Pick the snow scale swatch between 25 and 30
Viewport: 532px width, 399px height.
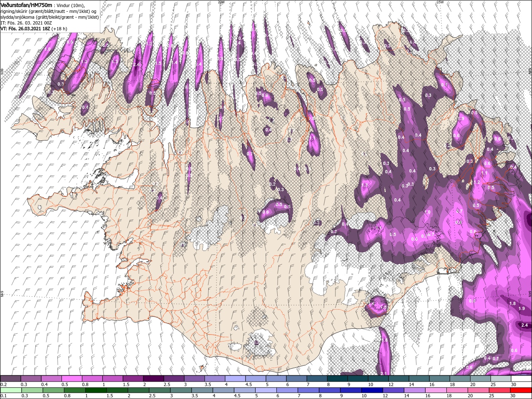500,379
